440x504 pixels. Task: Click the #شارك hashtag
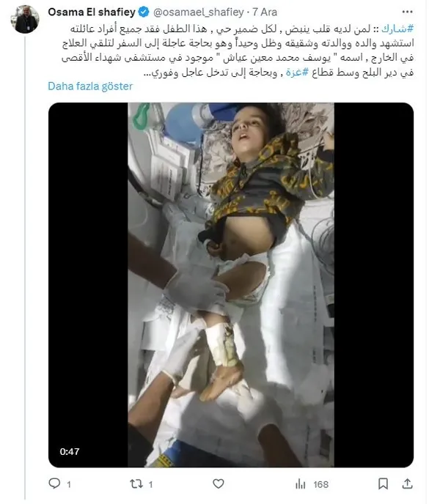397,29
